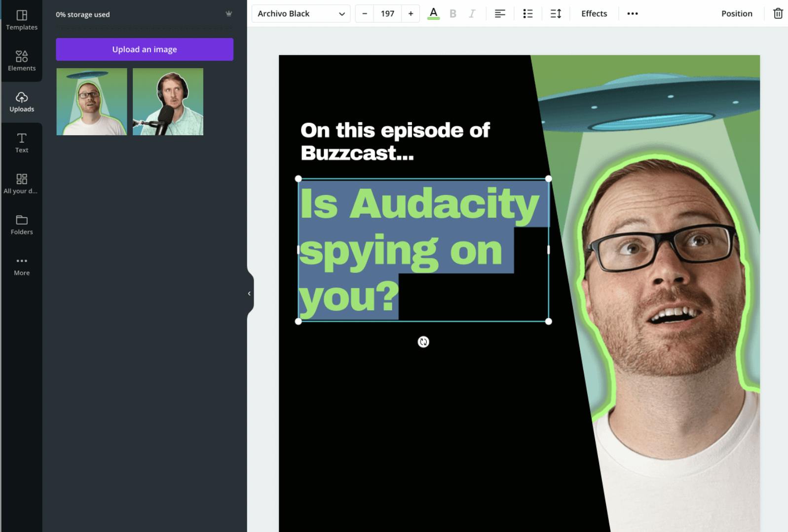Delete the selected element with trash icon
The width and height of the screenshot is (788, 532).
pyautogui.click(x=778, y=14)
